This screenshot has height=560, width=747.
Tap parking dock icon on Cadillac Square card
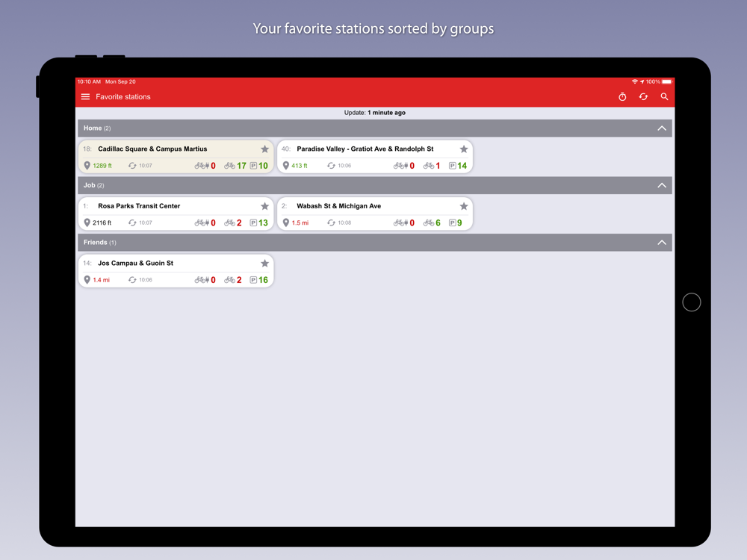253,166
